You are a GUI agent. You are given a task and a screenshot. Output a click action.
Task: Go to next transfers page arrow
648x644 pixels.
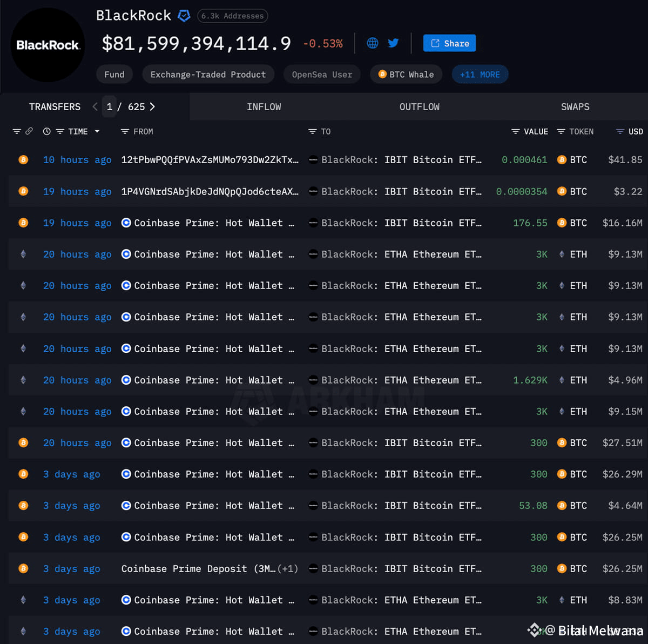click(x=152, y=106)
